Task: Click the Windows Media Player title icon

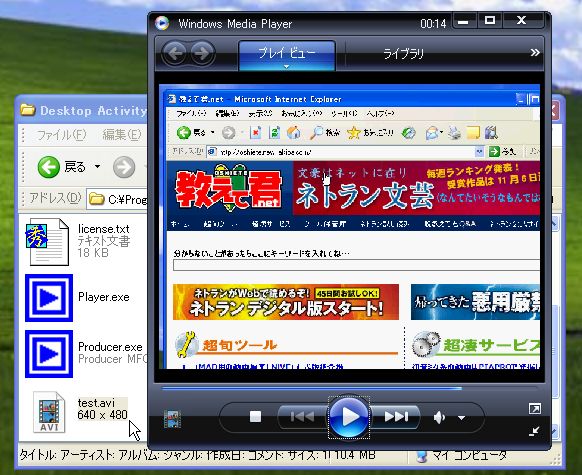Action: tap(162, 23)
